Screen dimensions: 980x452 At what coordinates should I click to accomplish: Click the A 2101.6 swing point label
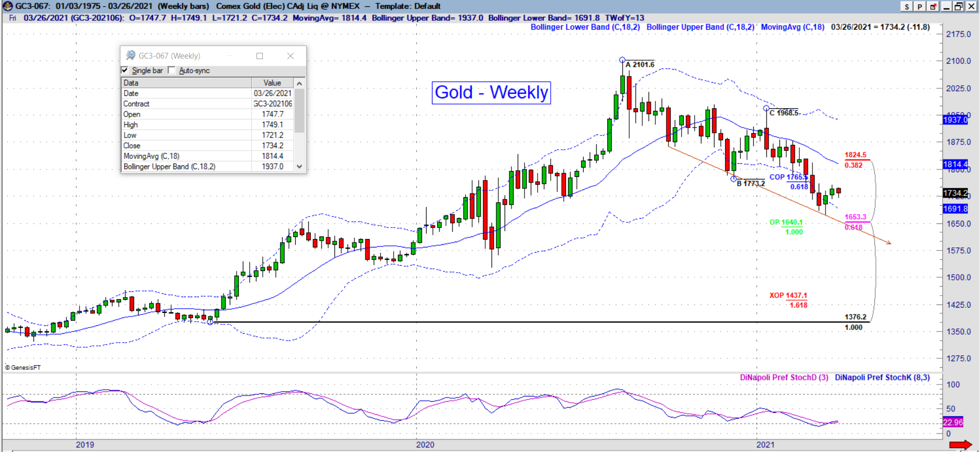pyautogui.click(x=640, y=64)
